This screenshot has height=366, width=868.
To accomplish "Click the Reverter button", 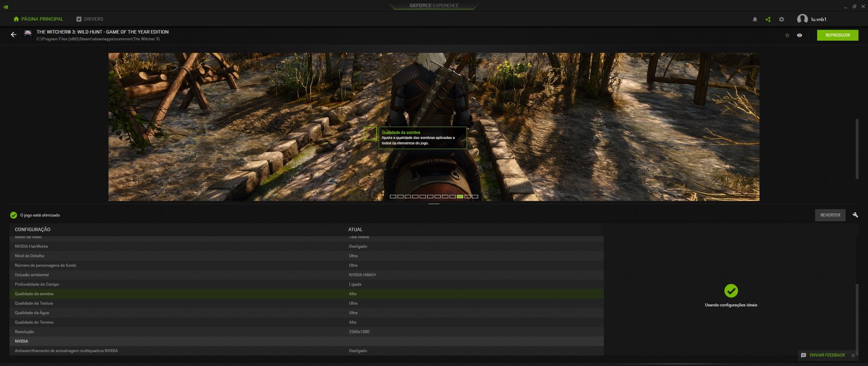I will (830, 215).
